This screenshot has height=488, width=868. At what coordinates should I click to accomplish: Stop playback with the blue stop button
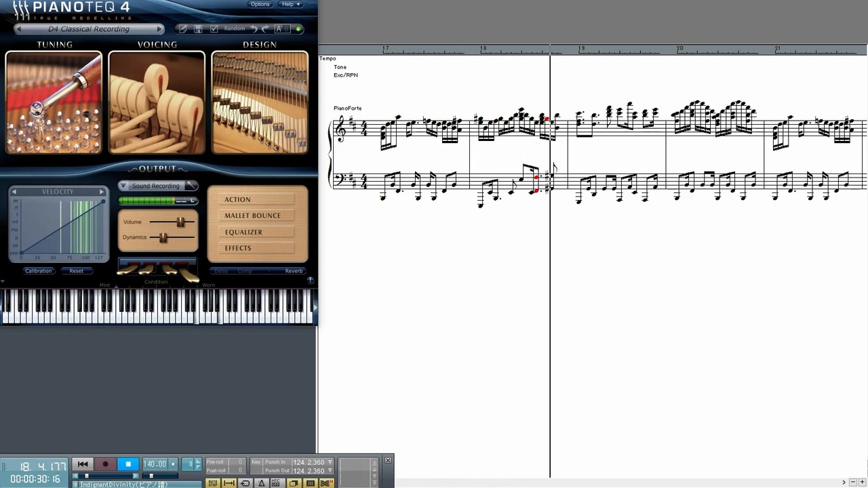tap(128, 464)
